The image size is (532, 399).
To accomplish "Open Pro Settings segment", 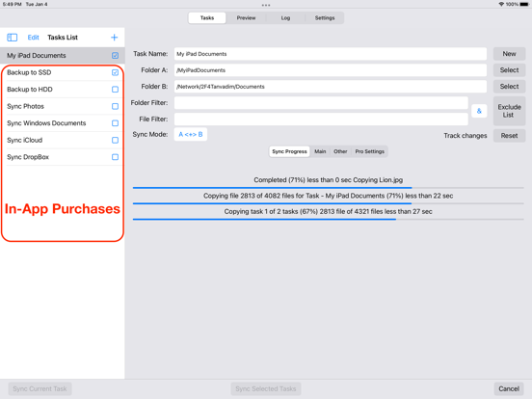I will pos(370,151).
